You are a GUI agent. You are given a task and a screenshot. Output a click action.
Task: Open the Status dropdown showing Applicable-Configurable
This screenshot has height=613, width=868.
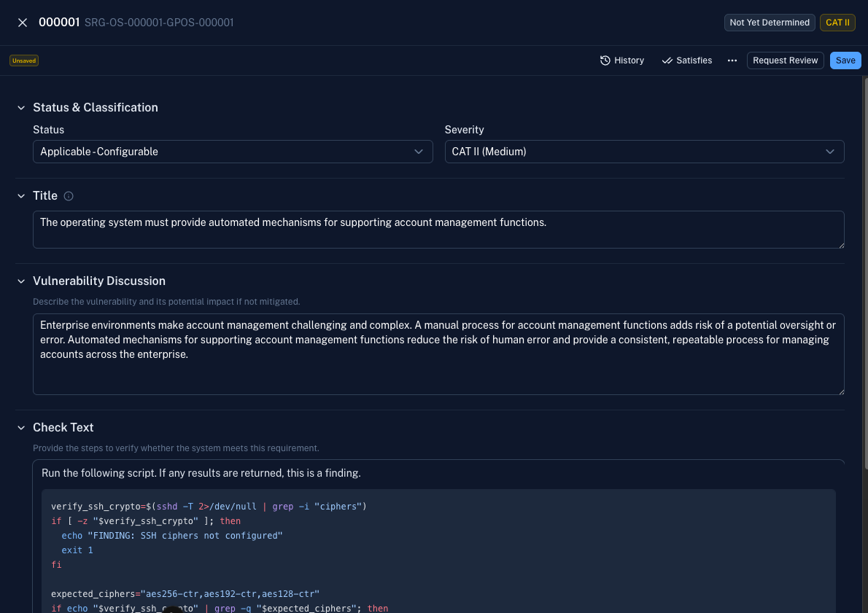232,152
